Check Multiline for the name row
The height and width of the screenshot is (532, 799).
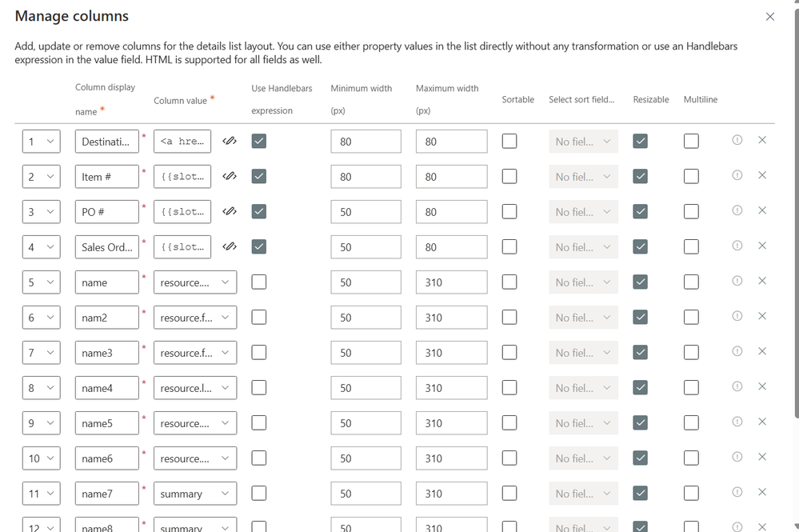coord(691,282)
